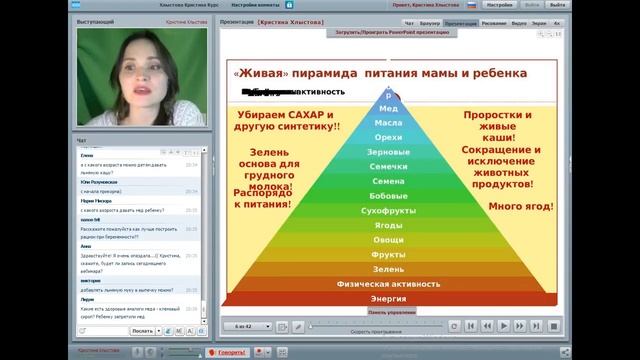Open the app logo menu in top-left corner
Screen dimensions: 640x360
point(76,5)
